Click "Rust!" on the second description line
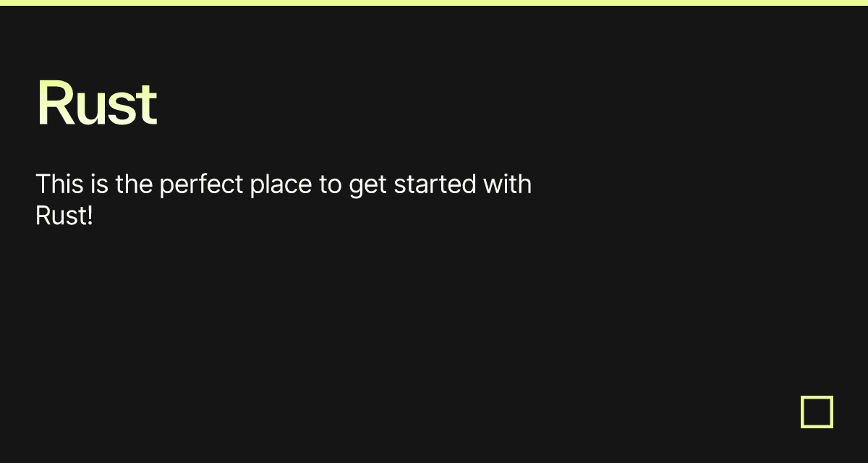 [x=64, y=216]
